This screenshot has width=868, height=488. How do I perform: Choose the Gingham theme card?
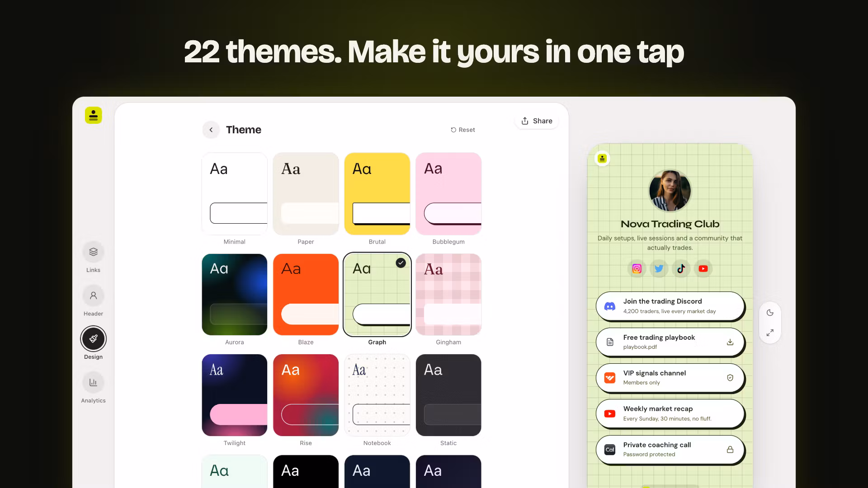pos(448,295)
